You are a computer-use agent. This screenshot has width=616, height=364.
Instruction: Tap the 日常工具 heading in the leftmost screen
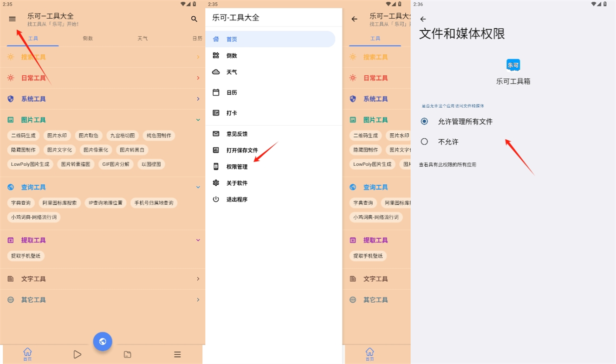[x=33, y=78]
